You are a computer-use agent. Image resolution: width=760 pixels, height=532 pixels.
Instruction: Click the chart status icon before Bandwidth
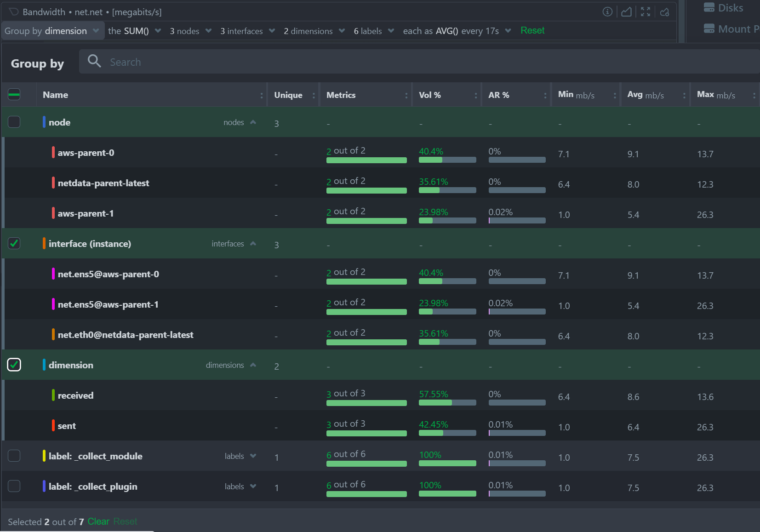[x=14, y=12]
